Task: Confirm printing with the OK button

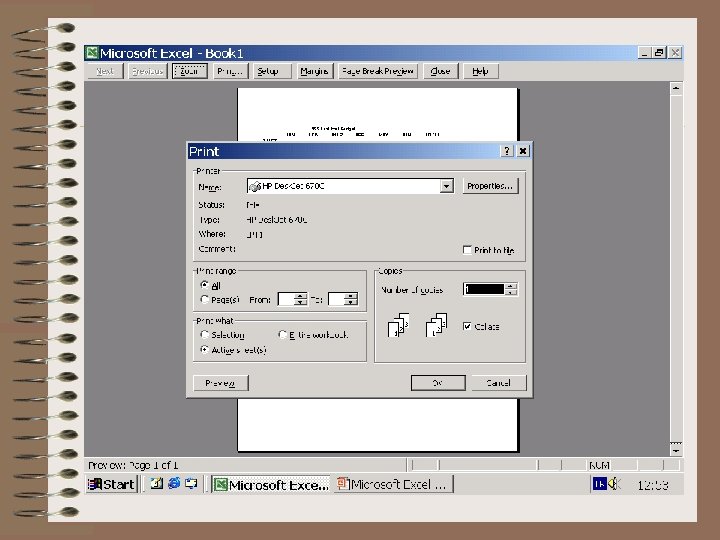Action: tap(438, 383)
